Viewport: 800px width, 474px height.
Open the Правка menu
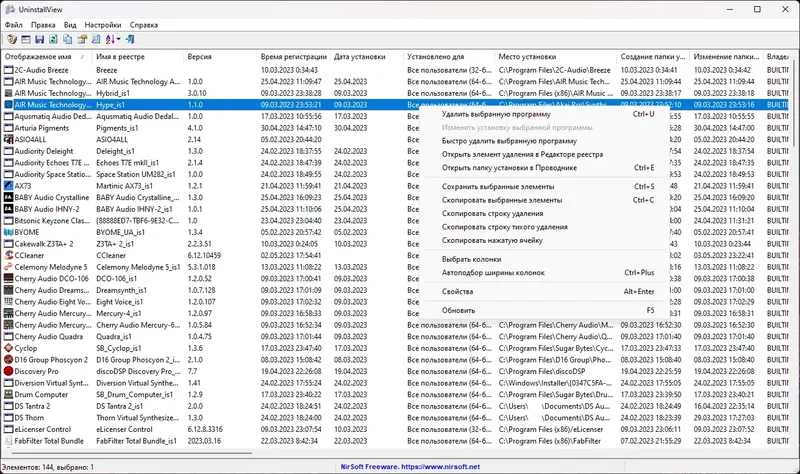pos(43,24)
